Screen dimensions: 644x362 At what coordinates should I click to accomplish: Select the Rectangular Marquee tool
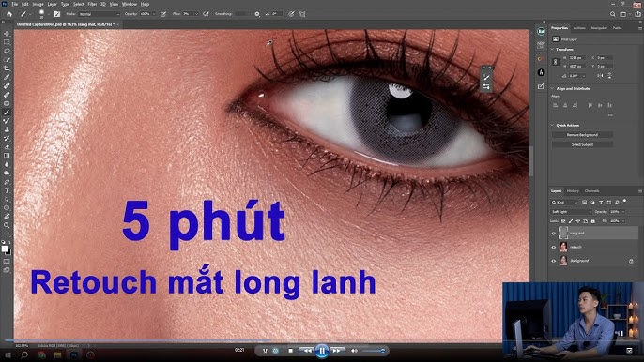(7, 42)
